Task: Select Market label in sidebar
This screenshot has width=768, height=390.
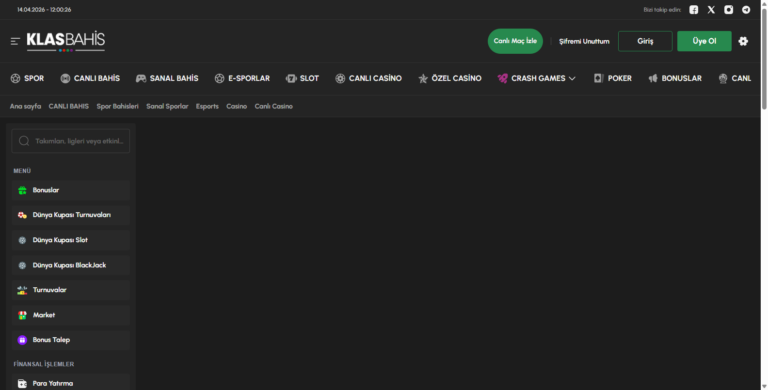Action: [x=44, y=315]
